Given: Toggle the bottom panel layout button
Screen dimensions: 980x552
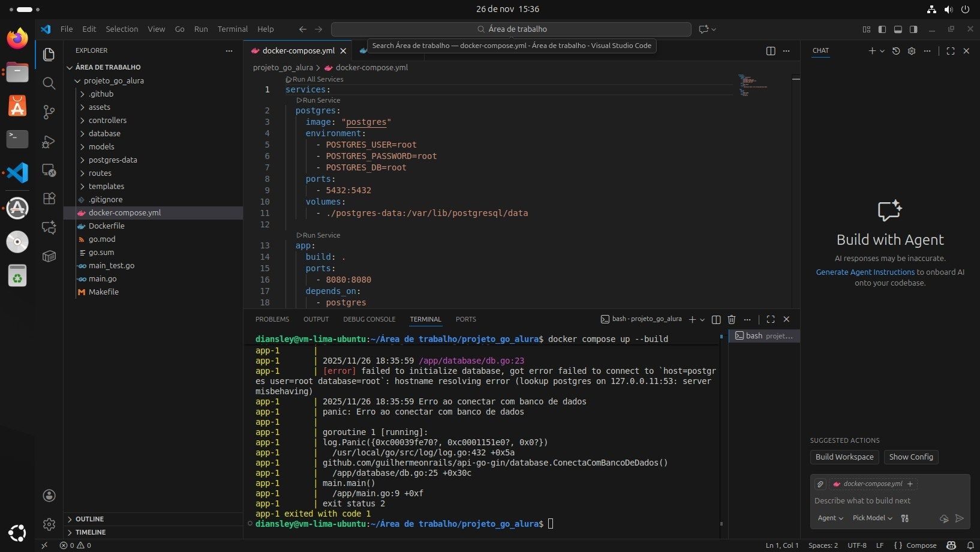Looking at the screenshot, I should coord(898,29).
